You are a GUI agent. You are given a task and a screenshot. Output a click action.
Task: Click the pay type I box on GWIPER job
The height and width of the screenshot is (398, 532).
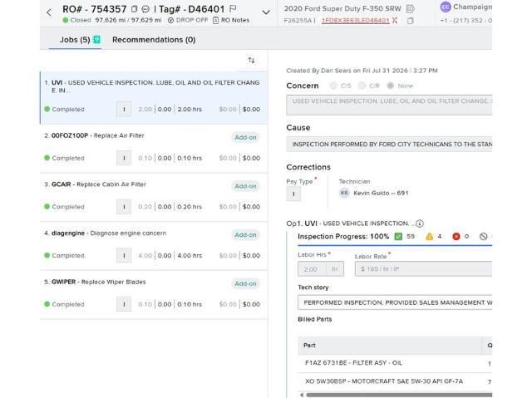click(124, 304)
